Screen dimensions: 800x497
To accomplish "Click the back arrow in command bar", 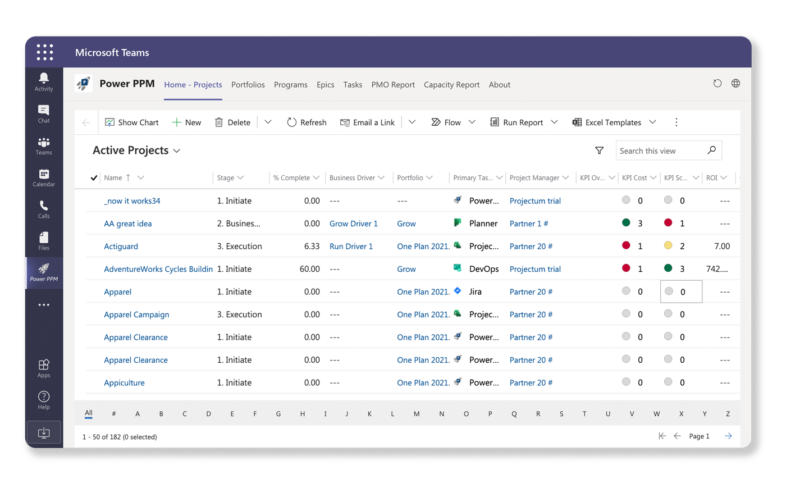I will click(x=86, y=122).
